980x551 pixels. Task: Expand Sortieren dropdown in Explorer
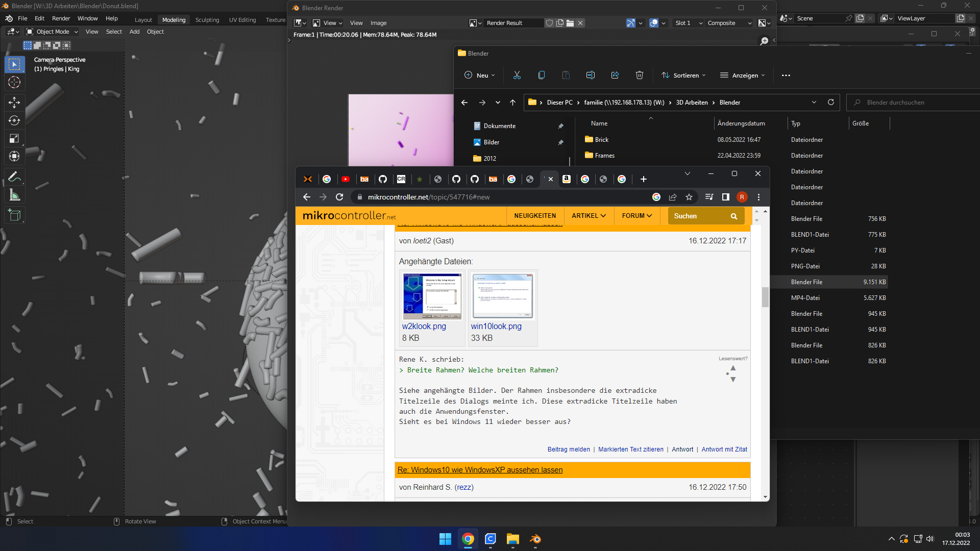[683, 75]
